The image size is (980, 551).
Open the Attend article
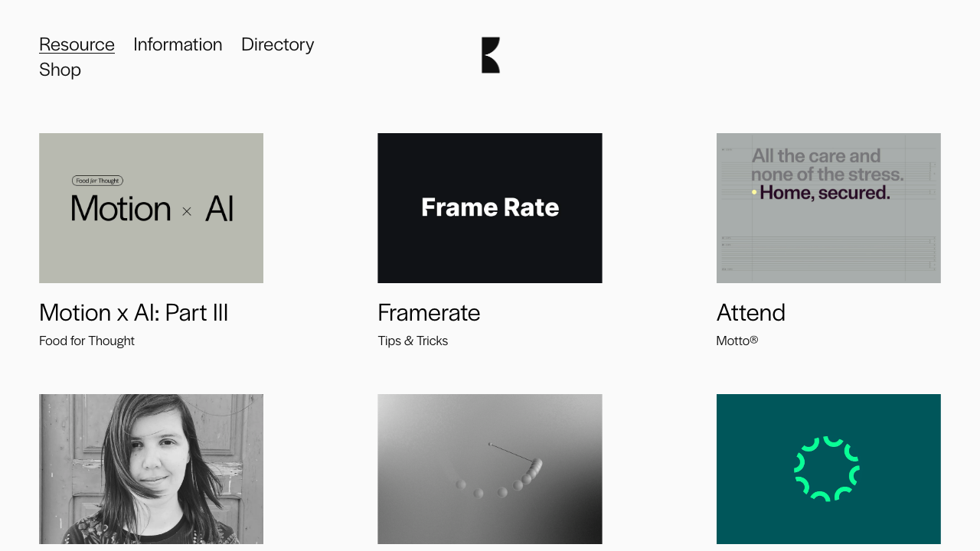(750, 312)
